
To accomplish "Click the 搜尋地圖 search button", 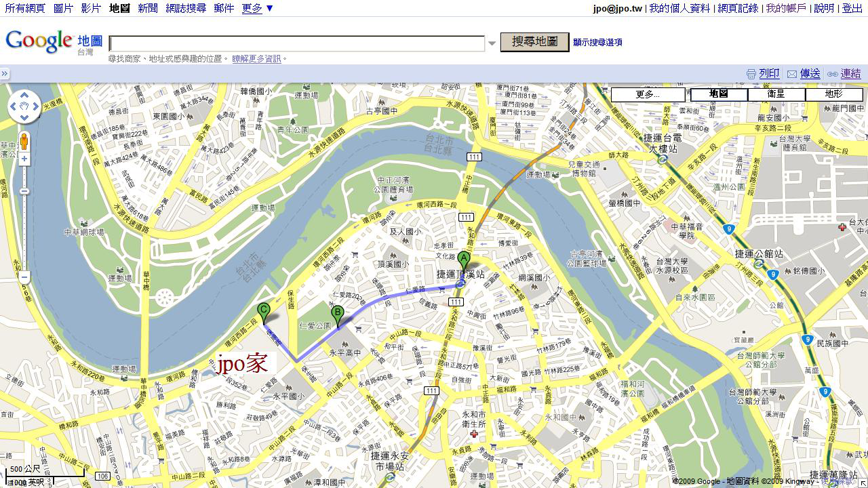I will 534,42.
